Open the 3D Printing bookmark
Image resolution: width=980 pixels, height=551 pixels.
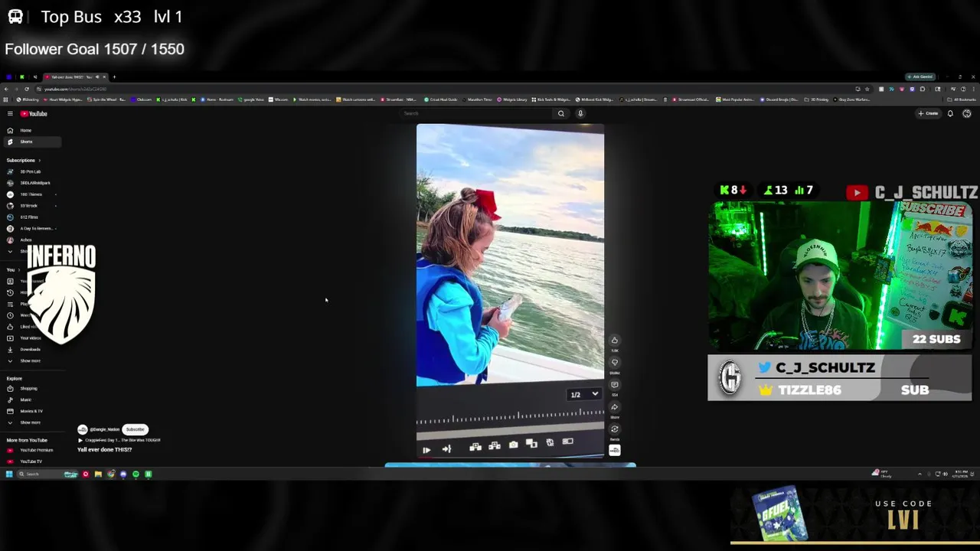818,99
